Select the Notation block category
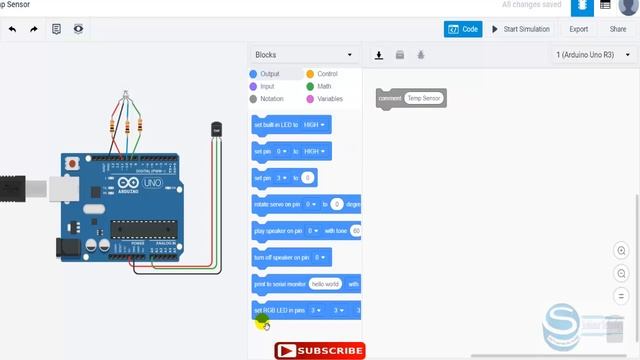Image resolution: width=640 pixels, height=360 pixels. (267, 99)
